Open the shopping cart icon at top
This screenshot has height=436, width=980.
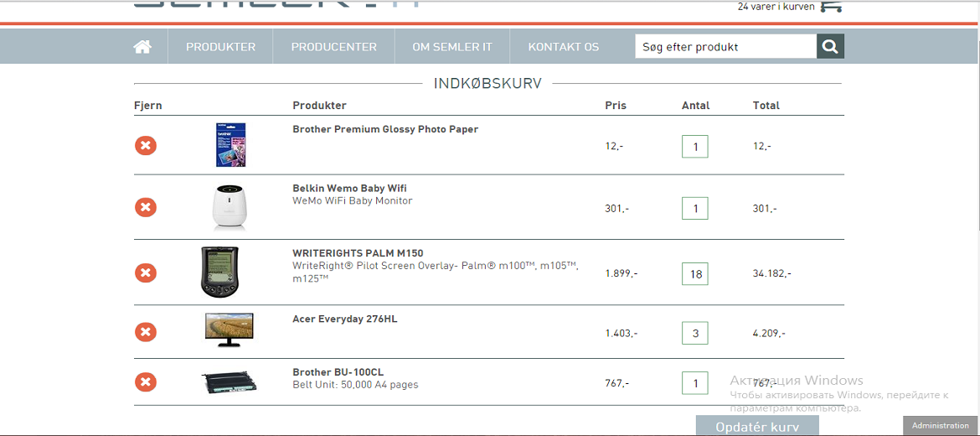click(831, 6)
